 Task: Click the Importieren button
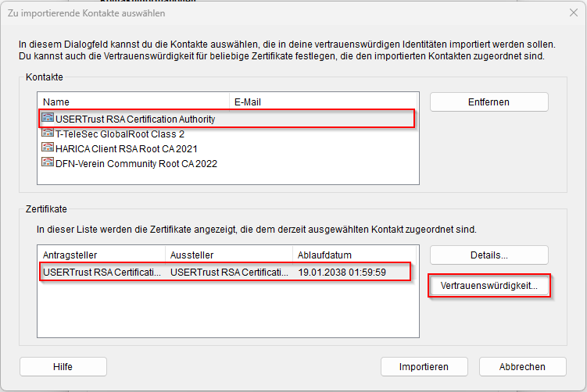click(x=424, y=366)
